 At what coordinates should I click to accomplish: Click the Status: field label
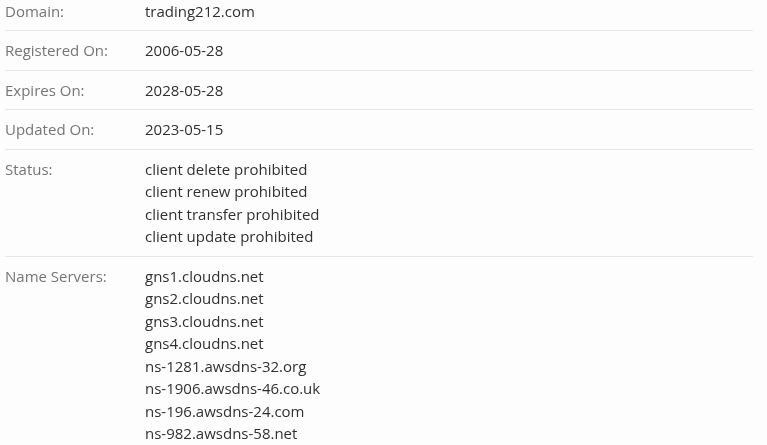click(28, 170)
